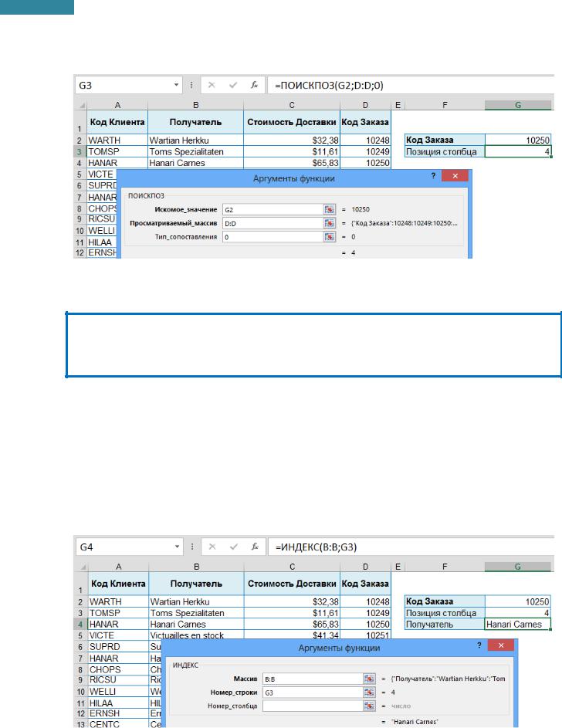
Task: Select the Получатель label in cell F4
Action: coord(445,625)
